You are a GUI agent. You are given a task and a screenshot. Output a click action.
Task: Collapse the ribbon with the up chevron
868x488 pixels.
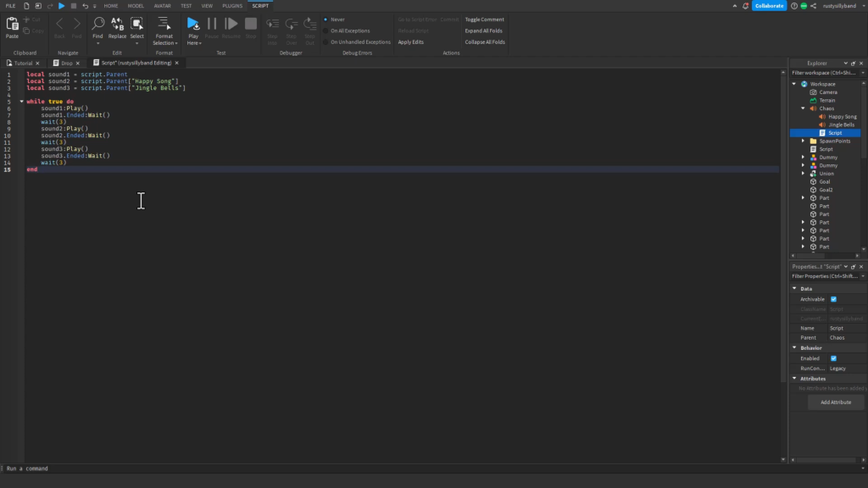(735, 6)
